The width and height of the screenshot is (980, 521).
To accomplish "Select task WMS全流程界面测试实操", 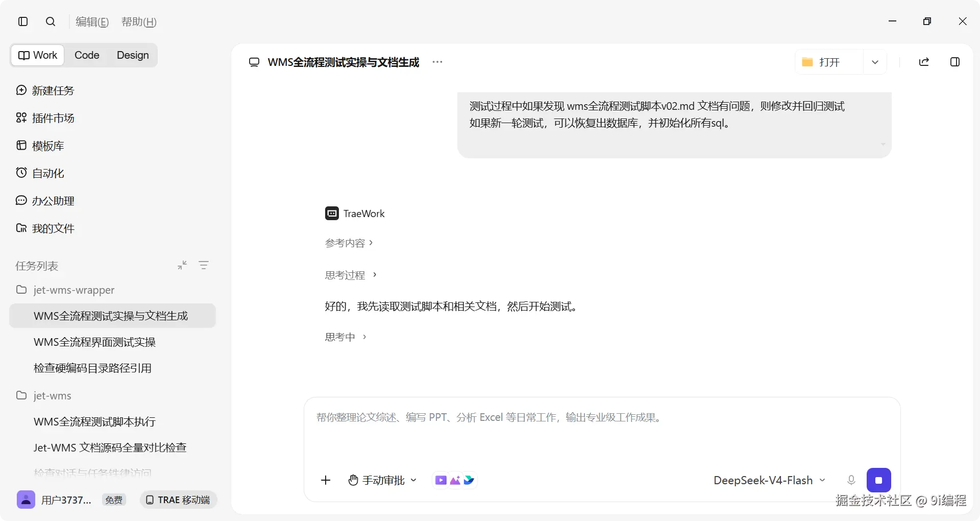I will point(94,342).
